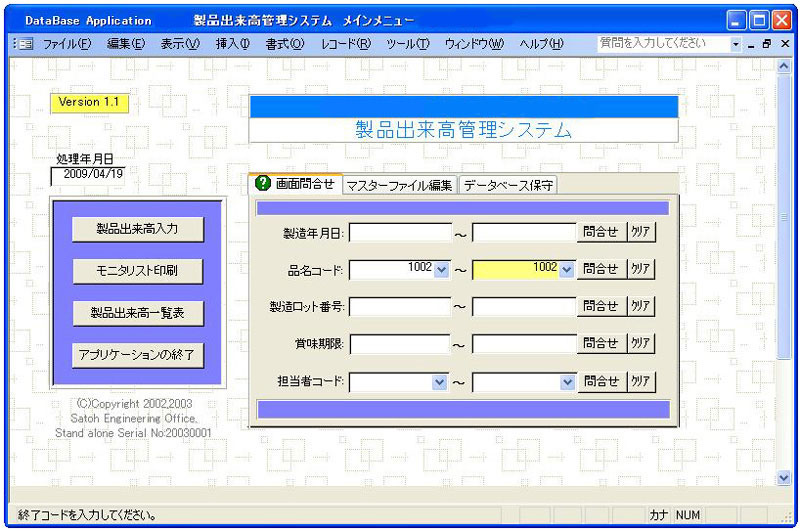800x531 pixels.
Task: Click 問合せ button for 担当者コード row
Action: click(x=601, y=382)
